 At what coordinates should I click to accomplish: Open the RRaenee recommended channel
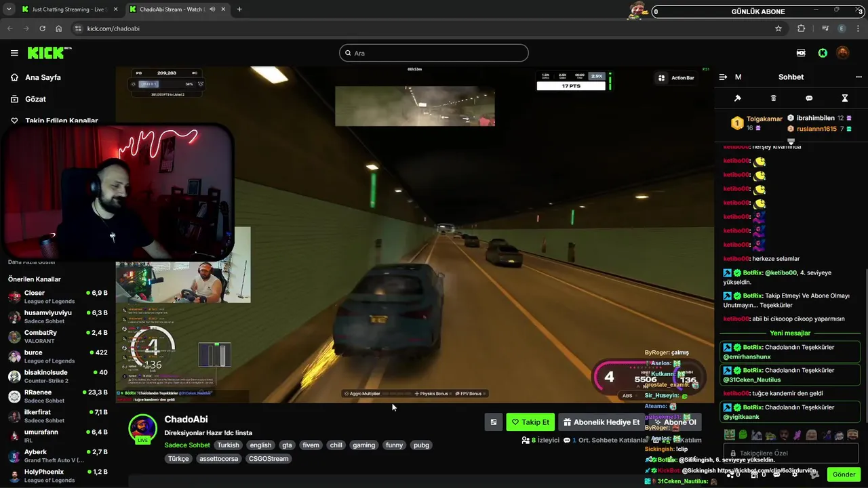[x=58, y=396]
